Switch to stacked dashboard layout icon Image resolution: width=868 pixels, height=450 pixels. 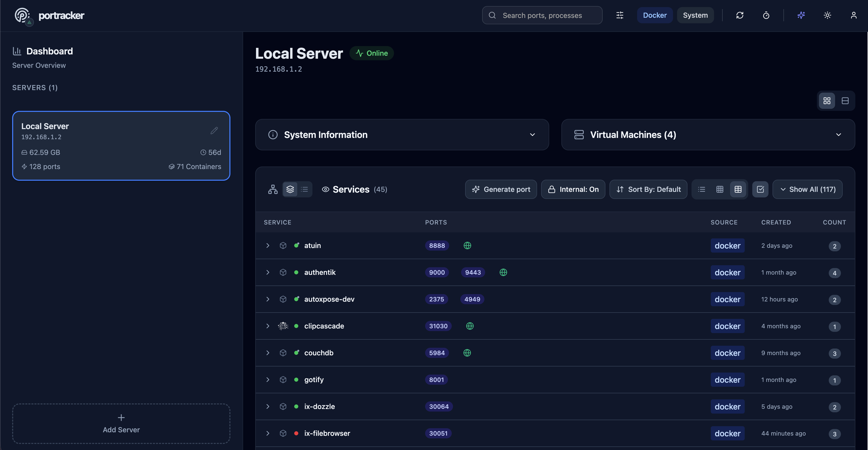pos(845,101)
